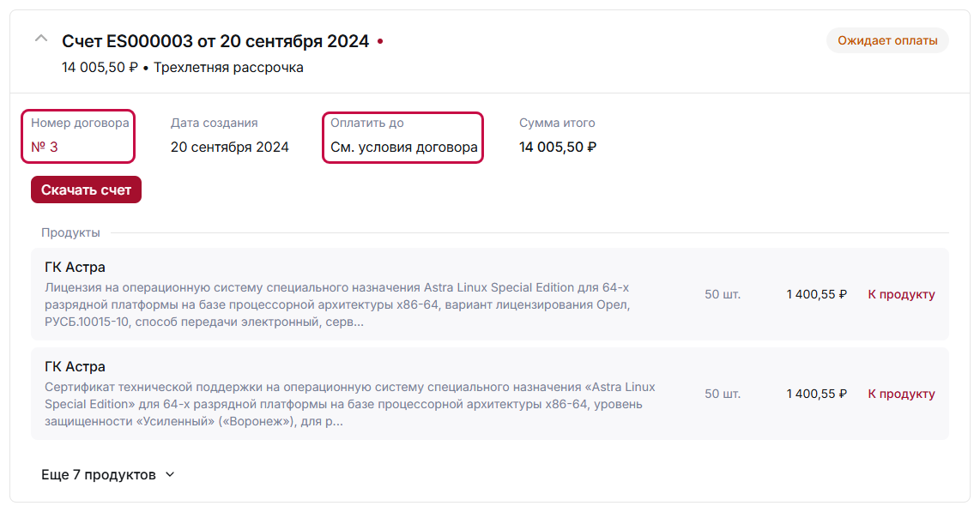Click the creation date value under "Дата создания"
The width and height of the screenshot is (980, 512).
coord(230,147)
